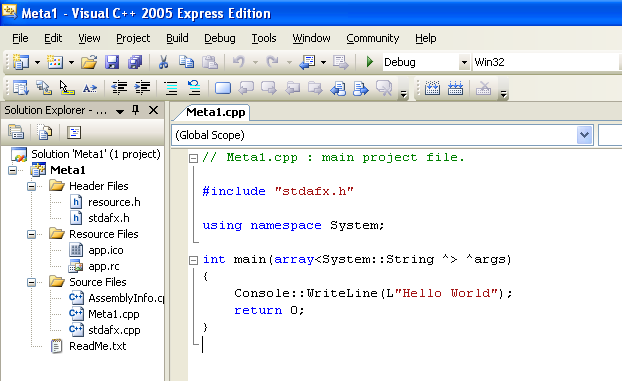Click the Copy icon in the toolbar
This screenshot has height=381, width=622.
(x=186, y=62)
